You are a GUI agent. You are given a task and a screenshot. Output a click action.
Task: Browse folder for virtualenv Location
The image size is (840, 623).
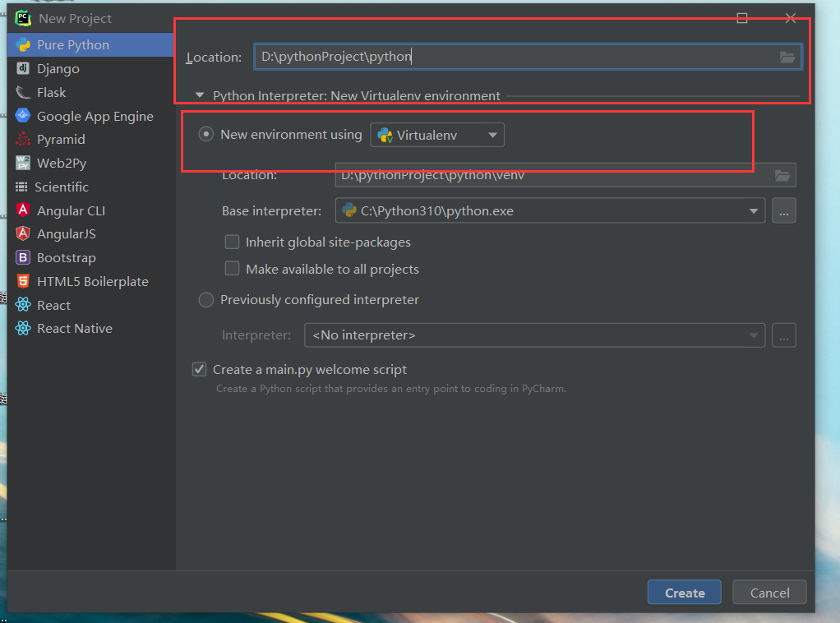pos(782,175)
